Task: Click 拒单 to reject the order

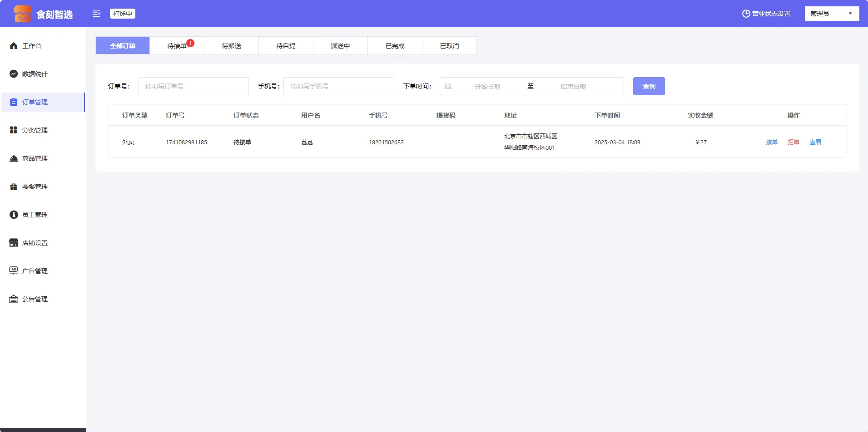Action: 793,142
